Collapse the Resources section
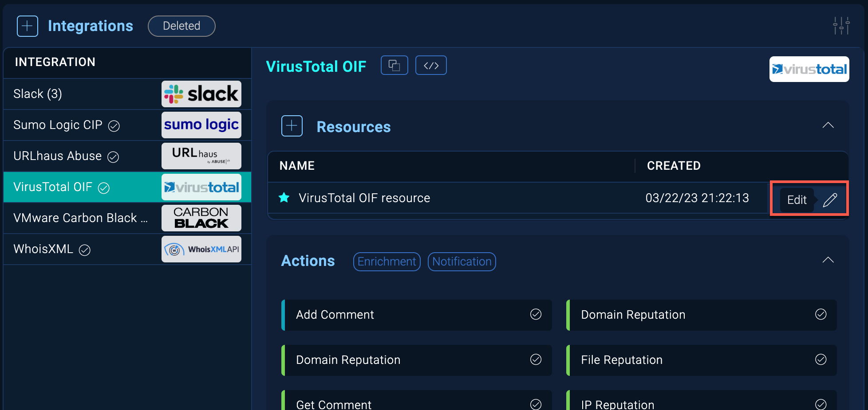This screenshot has height=410, width=868. point(828,125)
